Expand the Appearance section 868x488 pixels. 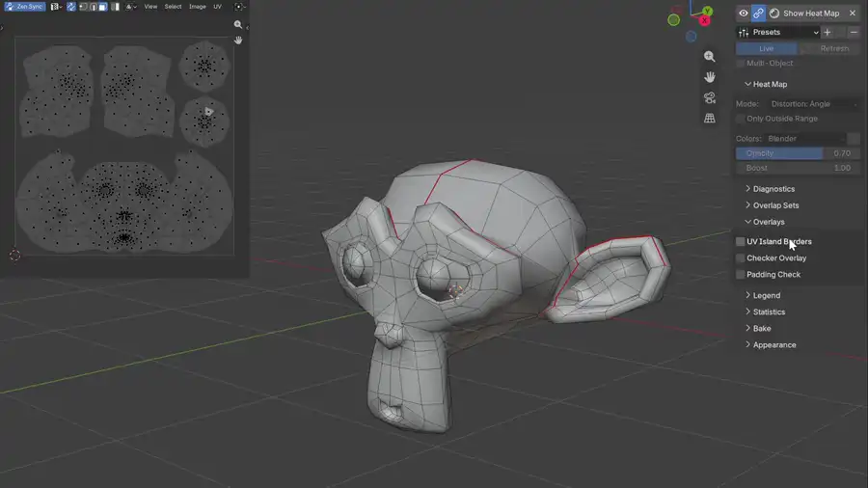tap(771, 345)
